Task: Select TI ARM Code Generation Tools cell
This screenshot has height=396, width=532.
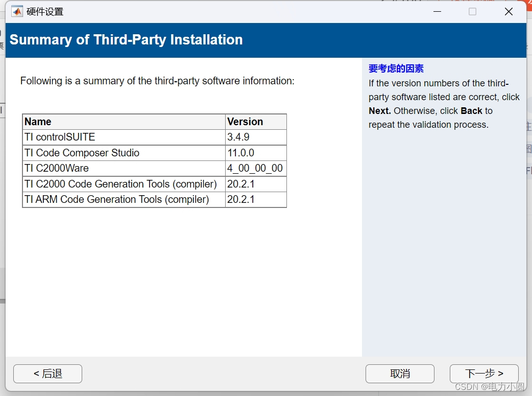Action: pos(124,199)
